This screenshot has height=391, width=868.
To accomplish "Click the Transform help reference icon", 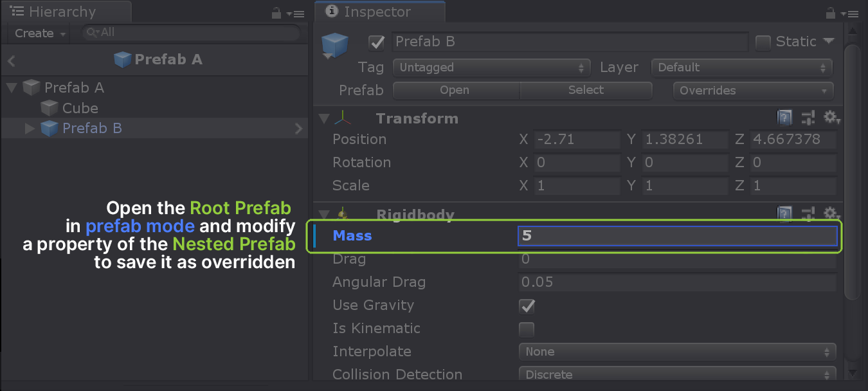I will click(x=784, y=117).
